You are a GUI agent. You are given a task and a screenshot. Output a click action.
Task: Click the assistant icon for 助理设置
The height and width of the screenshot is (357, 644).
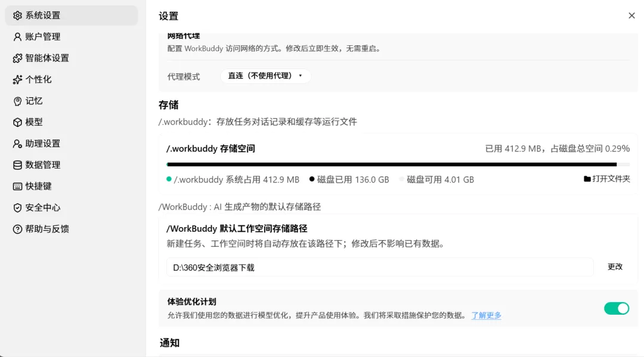click(17, 144)
